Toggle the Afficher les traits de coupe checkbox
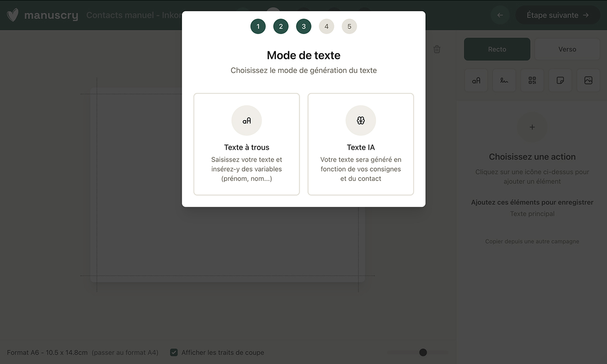Screen dimensions: 607x364 click(x=174, y=353)
